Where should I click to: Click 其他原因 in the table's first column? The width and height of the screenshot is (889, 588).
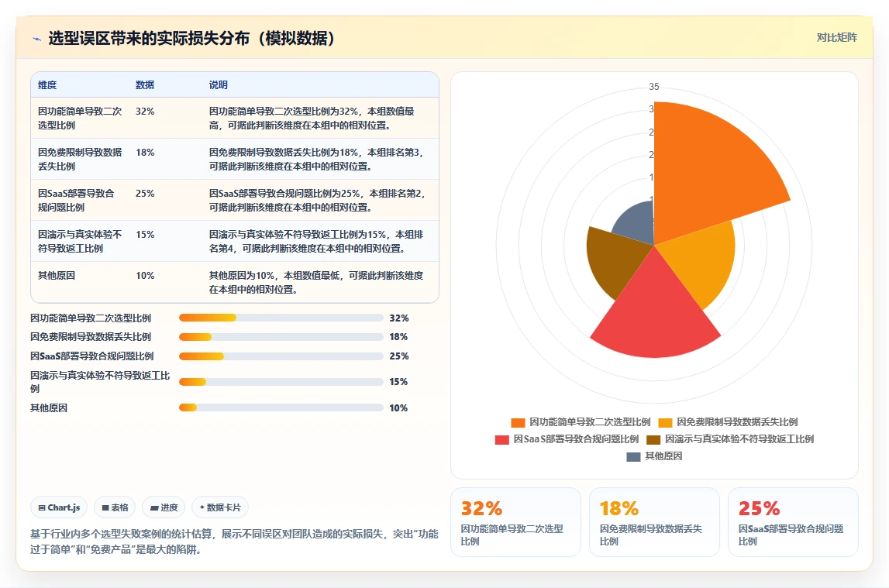coord(56,276)
